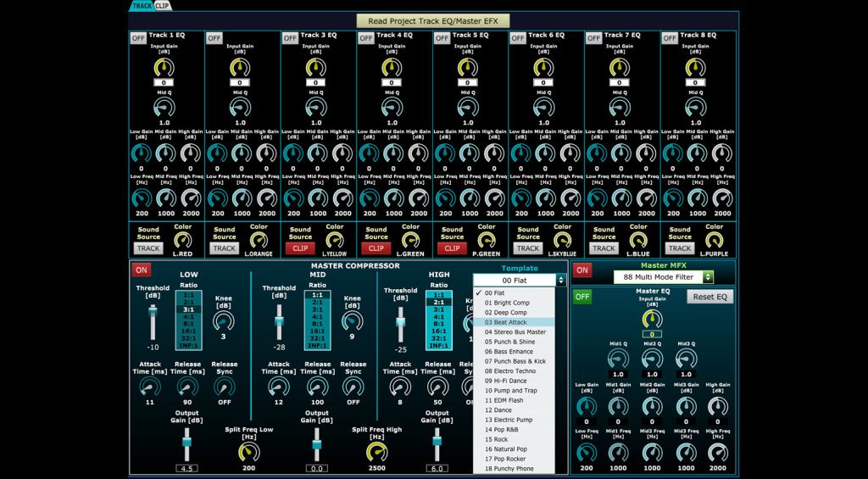Click the MID band Attack Time knob
The width and height of the screenshot is (868, 479).
click(x=277, y=387)
